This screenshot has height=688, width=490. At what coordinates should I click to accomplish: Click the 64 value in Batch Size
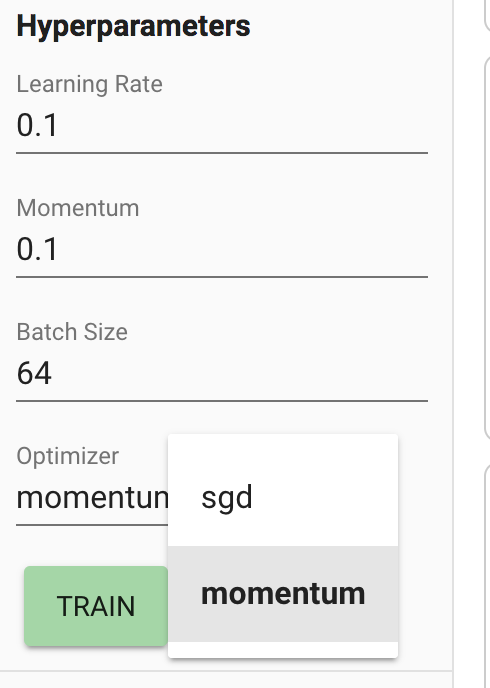coord(34,373)
